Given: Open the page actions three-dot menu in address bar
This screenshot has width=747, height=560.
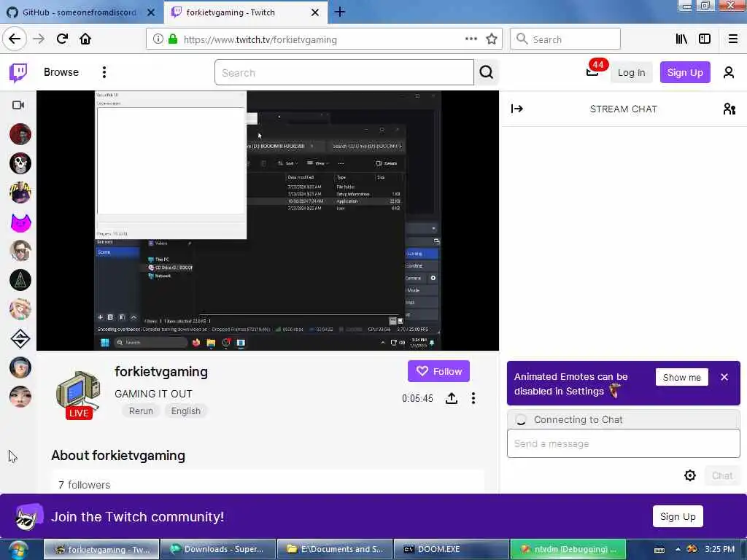Looking at the screenshot, I should 471,39.
